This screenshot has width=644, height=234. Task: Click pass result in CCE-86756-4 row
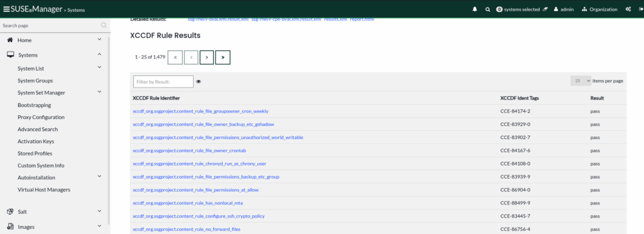[596, 229]
